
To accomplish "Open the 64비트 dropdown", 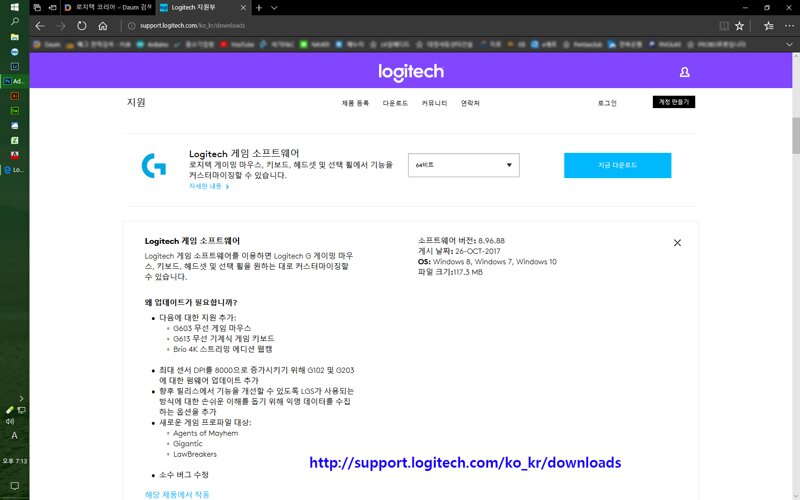I will [x=464, y=165].
